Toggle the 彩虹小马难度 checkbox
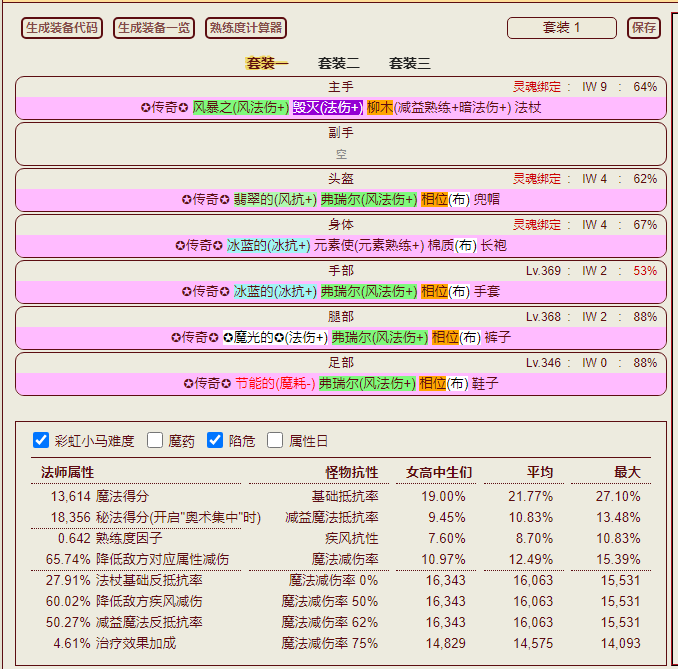 tap(41, 440)
